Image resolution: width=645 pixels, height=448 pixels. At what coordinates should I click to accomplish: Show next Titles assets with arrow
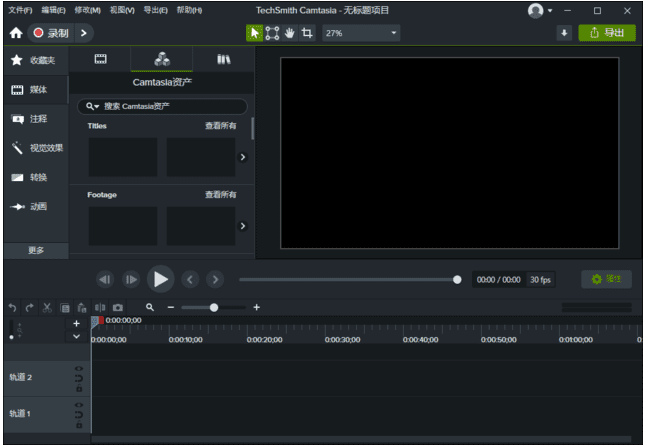243,157
